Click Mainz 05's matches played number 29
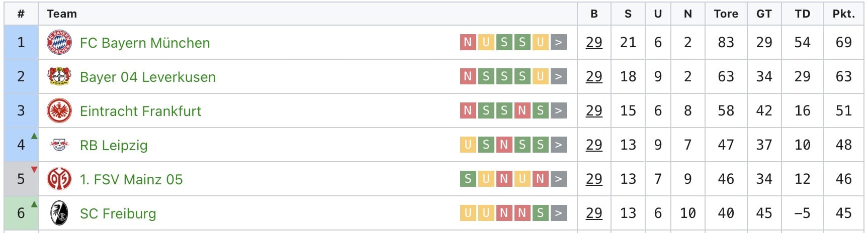This screenshot has width=868, height=233. pyautogui.click(x=594, y=179)
